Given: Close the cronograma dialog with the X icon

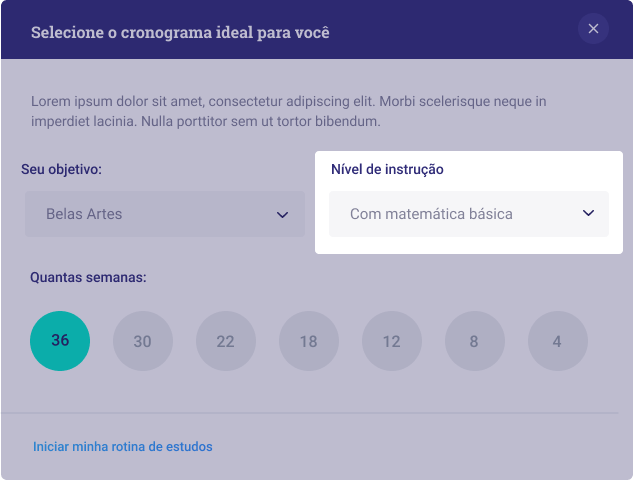Looking at the screenshot, I should tap(593, 29).
